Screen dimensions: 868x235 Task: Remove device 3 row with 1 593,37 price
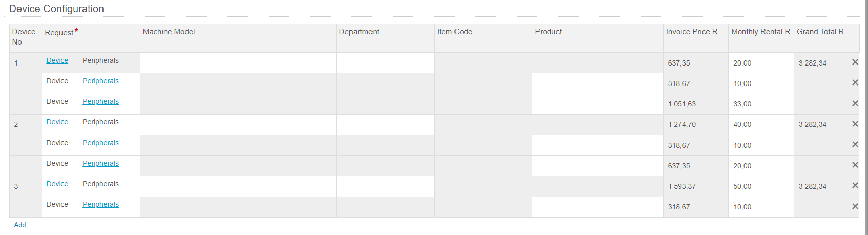click(x=855, y=185)
